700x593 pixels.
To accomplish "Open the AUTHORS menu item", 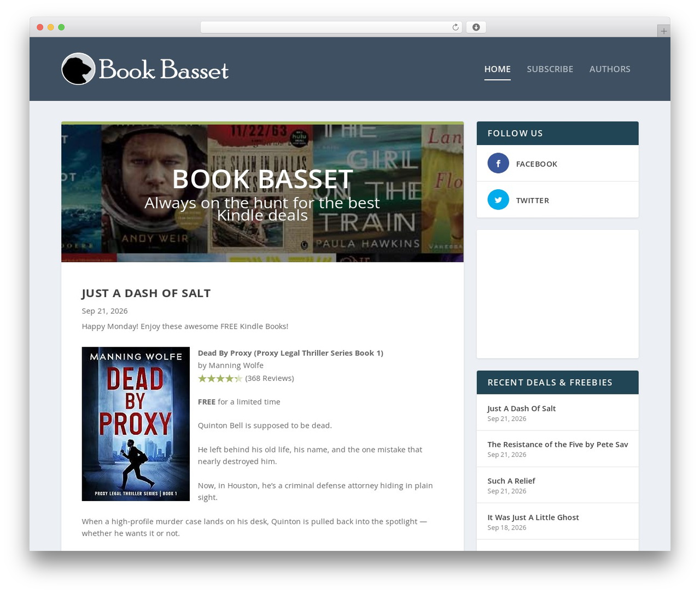I will point(610,69).
